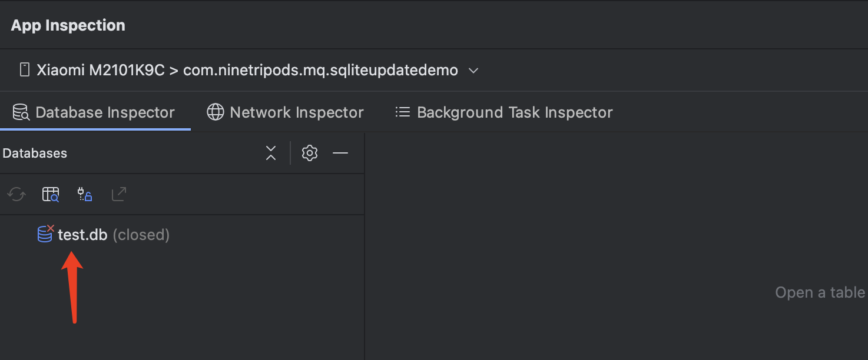The height and width of the screenshot is (360, 868).
Task: Open the process selection dropdown
Action: [473, 70]
